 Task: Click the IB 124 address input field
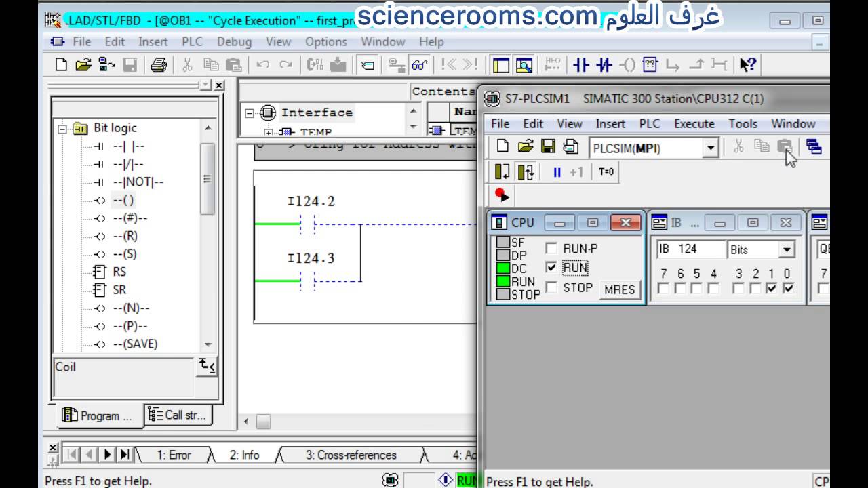(691, 249)
